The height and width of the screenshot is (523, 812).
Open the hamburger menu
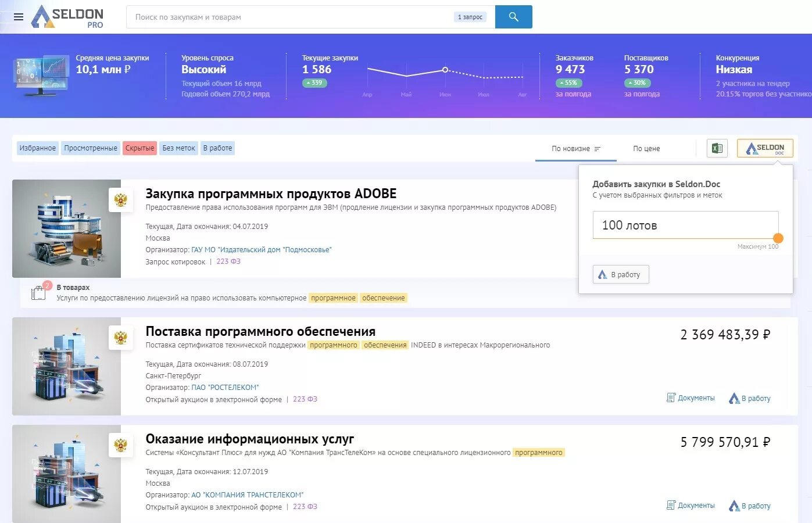19,17
